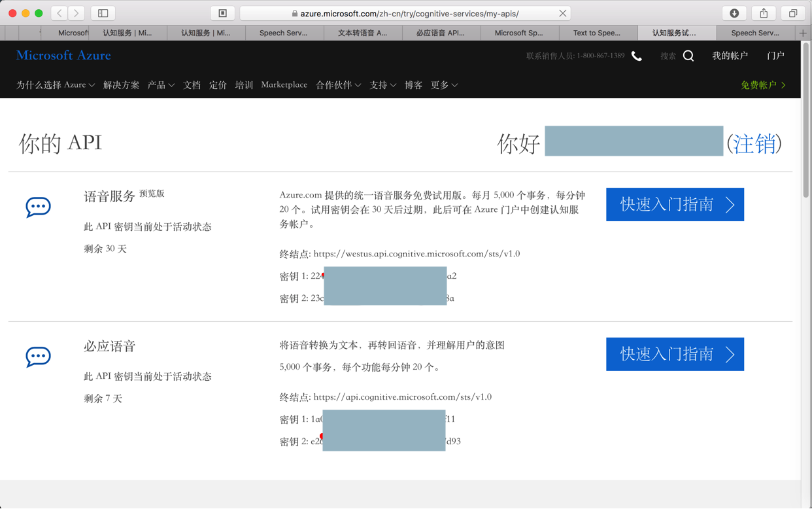Click 快速入门指南 button for 必应语音
The height and width of the screenshot is (509, 812).
pyautogui.click(x=675, y=354)
